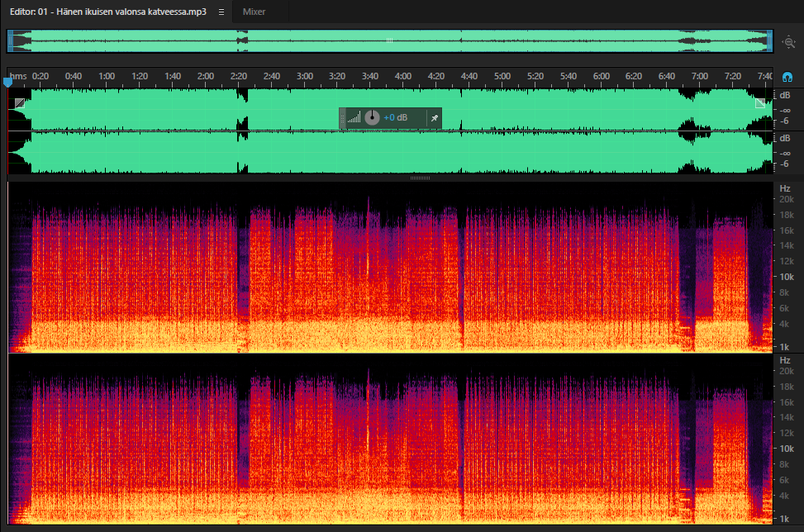Viewport: 804px width, 532px height.
Task: Click the 0:20 mark on time ruler
Action: click(40, 76)
